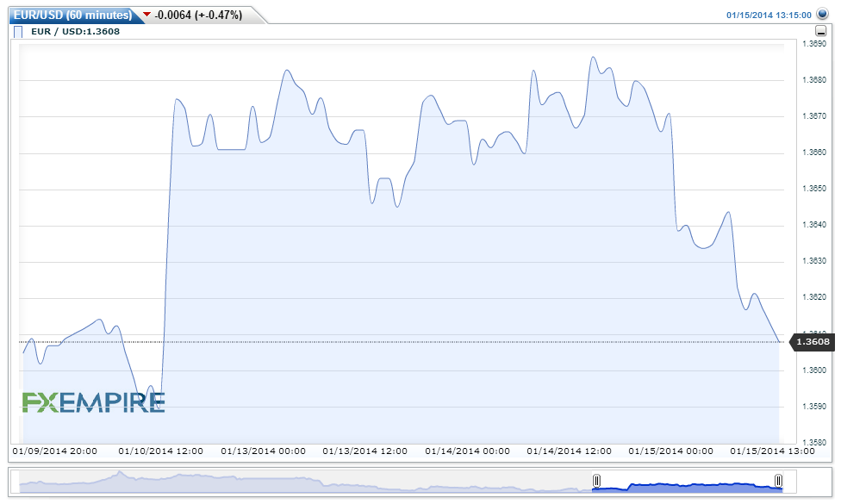Click the blue globe icon beside the timestamp

click(822, 14)
